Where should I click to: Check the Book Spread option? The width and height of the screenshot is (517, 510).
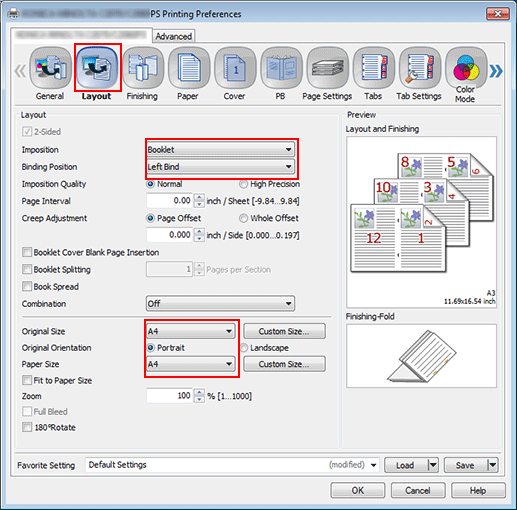point(27,286)
